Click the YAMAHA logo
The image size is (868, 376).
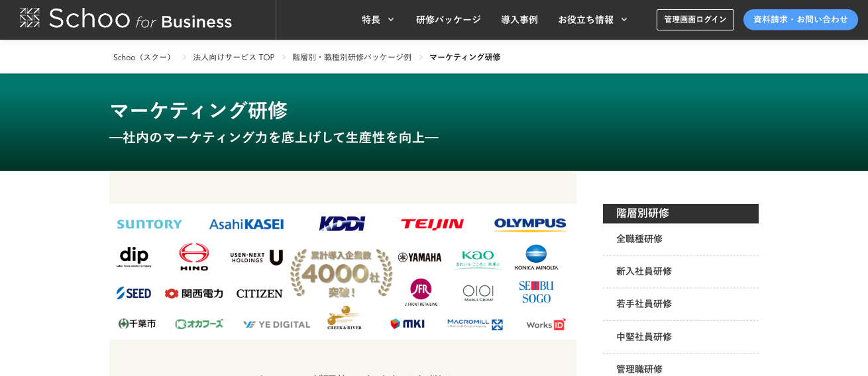click(419, 258)
